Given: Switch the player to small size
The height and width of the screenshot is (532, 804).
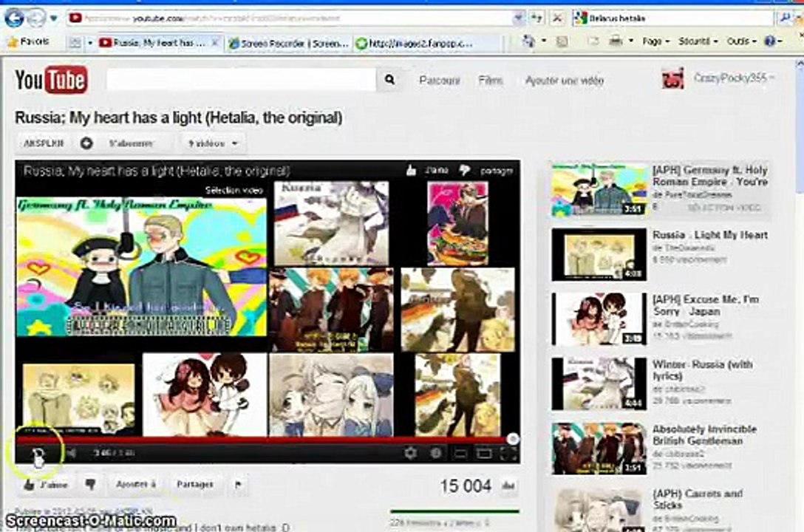Looking at the screenshot, I should pyautogui.click(x=460, y=454).
